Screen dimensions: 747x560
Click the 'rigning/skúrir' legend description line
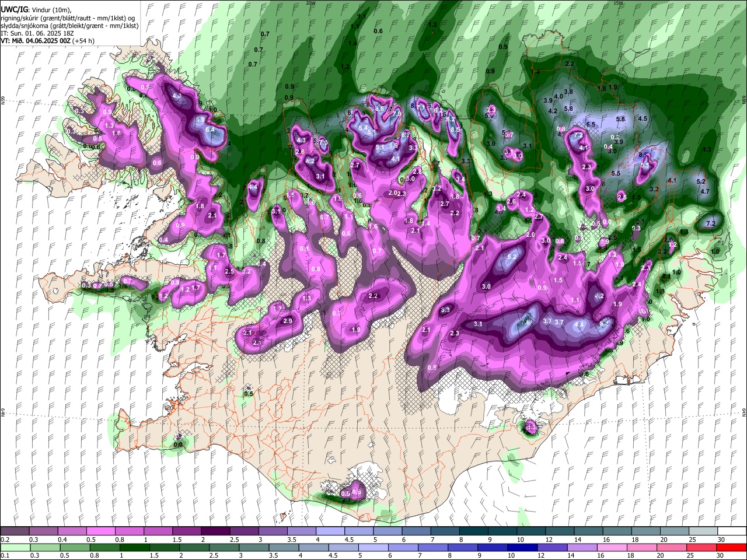coord(68,18)
